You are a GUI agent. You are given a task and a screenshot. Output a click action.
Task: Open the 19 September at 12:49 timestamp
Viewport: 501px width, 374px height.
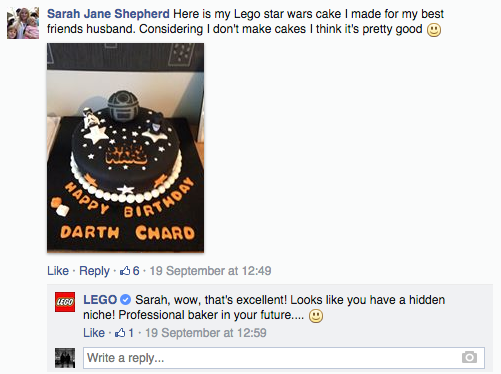[x=210, y=271]
